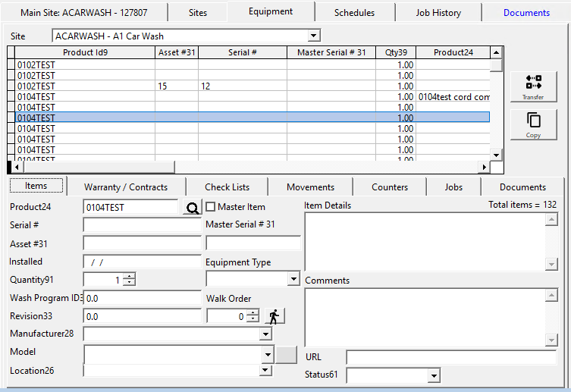
Task: Increase Quantity91 with the up arrow
Action: pyautogui.click(x=129, y=276)
